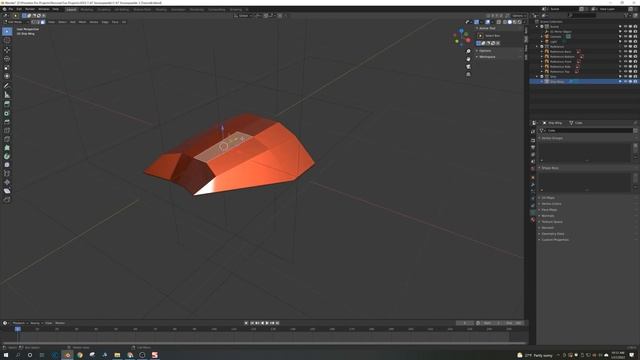Toggle eye visibility for Ship Wing row
This screenshot has height=360, width=640.
click(625, 82)
